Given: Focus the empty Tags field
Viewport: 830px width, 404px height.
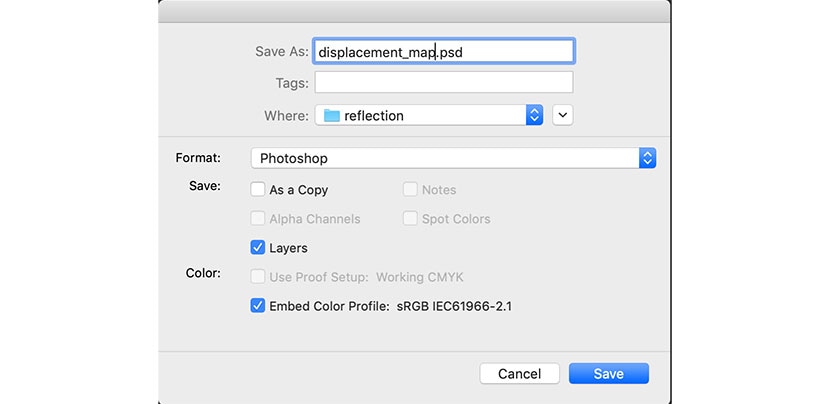Looking at the screenshot, I should tap(443, 82).
